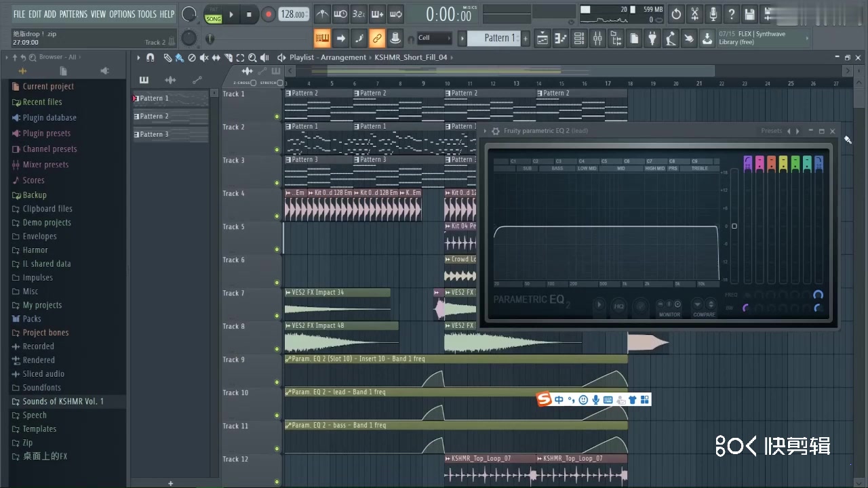Enable wait for input before recording
The height and width of the screenshot is (488, 868).
pyautogui.click(x=341, y=14)
